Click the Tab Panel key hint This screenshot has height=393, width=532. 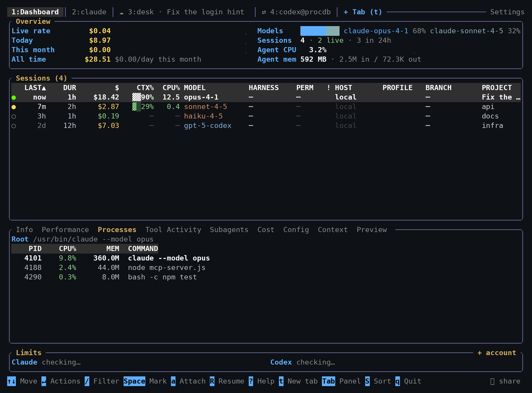[x=329, y=381]
